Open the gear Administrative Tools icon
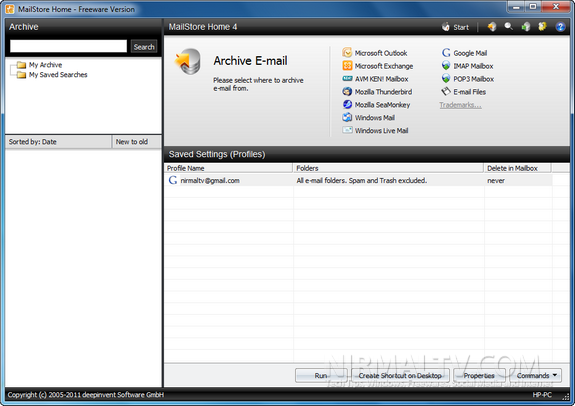This screenshot has height=406, width=575. click(x=542, y=27)
